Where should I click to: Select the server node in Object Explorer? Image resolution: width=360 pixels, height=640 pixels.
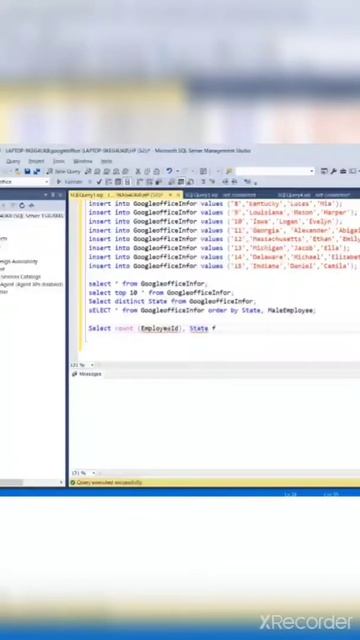[x=32, y=216]
